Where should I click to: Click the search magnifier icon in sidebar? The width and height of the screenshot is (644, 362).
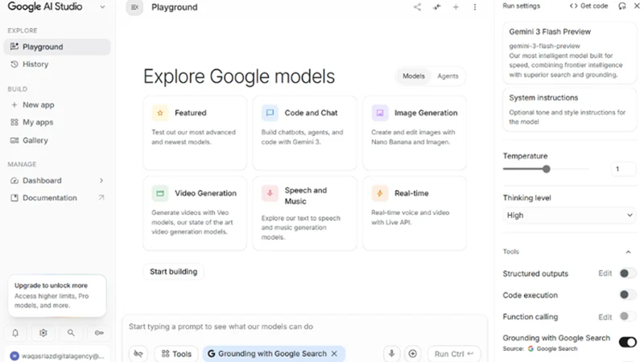(71, 333)
